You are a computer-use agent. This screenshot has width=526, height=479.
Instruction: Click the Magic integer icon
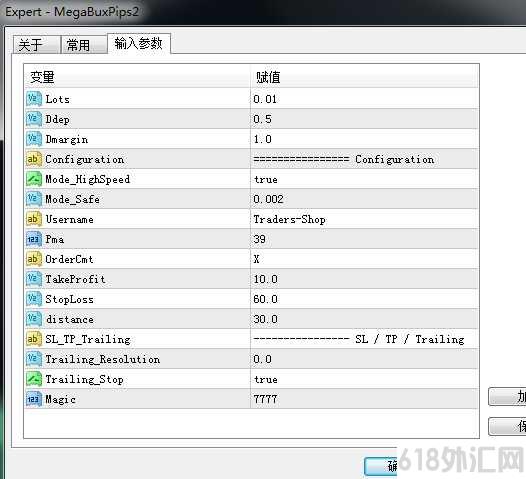tap(34, 399)
